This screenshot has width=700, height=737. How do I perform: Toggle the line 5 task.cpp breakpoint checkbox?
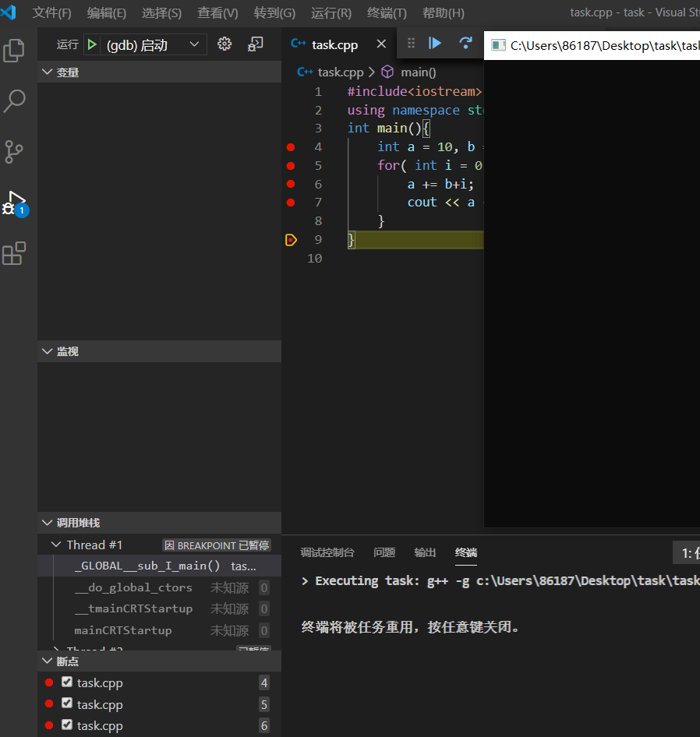67,703
